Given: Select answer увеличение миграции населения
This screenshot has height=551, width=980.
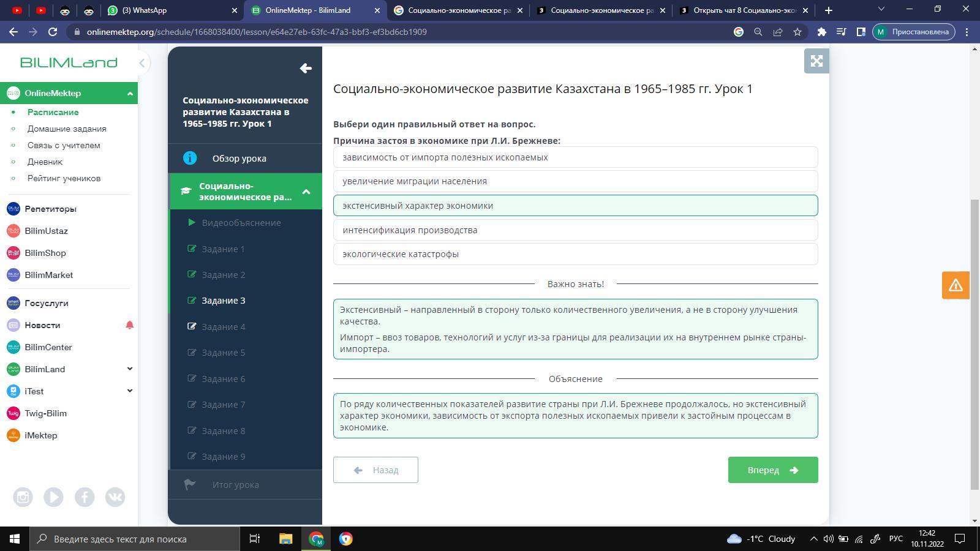Looking at the screenshot, I should click(576, 181).
